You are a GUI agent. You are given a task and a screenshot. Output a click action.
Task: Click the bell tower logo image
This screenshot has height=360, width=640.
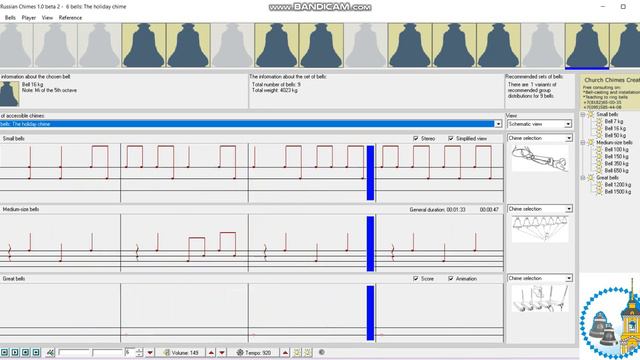pyautogui.click(x=611, y=317)
